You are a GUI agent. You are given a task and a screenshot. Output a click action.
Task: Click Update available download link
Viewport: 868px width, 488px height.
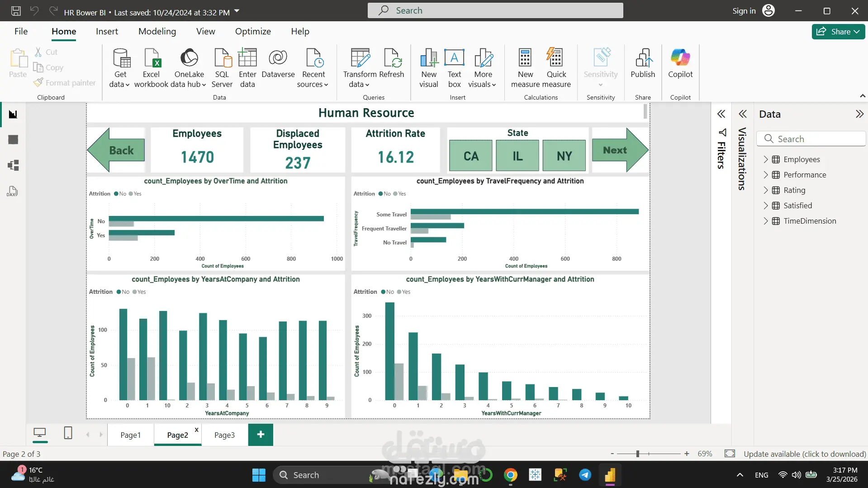(x=805, y=454)
